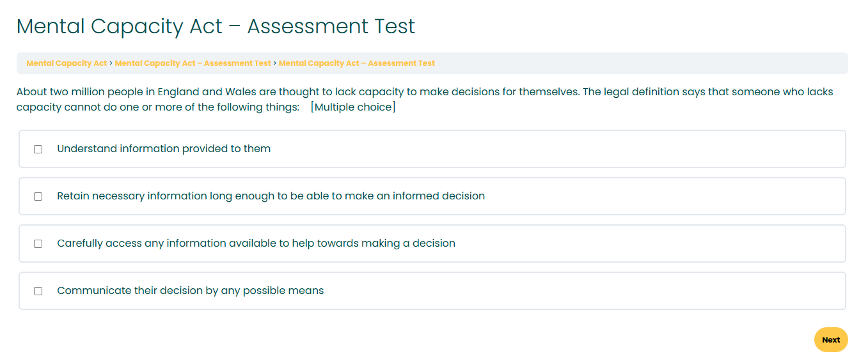Check the 'Retain necessary information' option box

pos(38,196)
